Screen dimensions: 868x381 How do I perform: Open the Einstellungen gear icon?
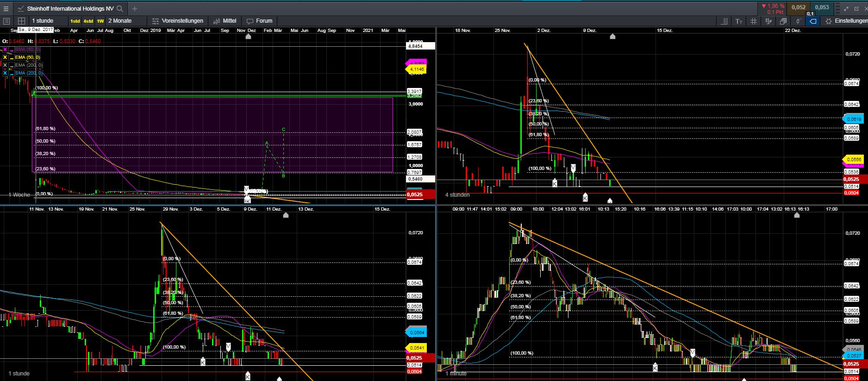(828, 21)
